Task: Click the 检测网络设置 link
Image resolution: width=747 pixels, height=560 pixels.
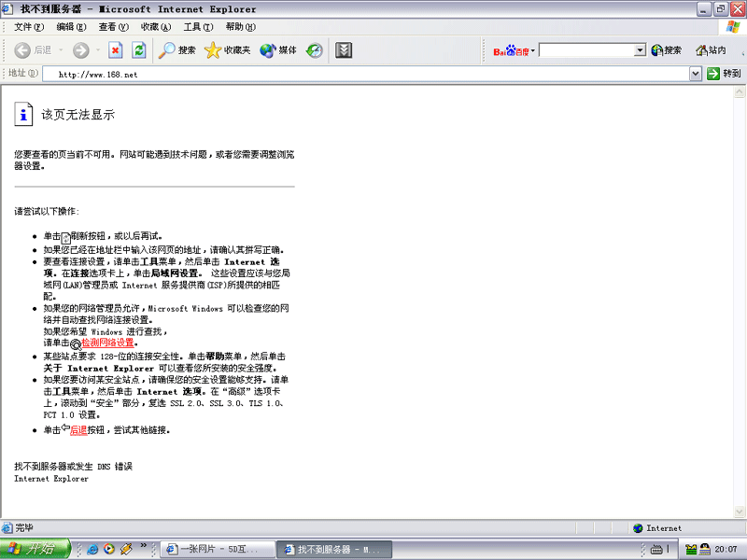Action: [107, 343]
